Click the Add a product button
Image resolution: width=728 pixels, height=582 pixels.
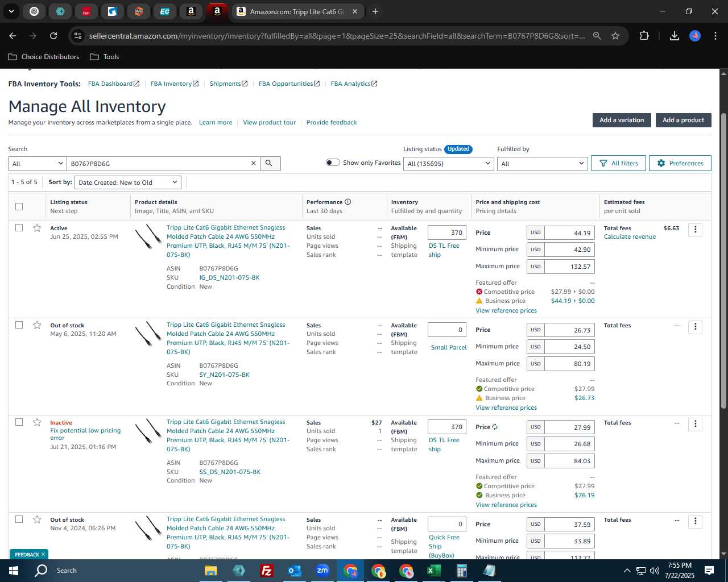point(683,120)
